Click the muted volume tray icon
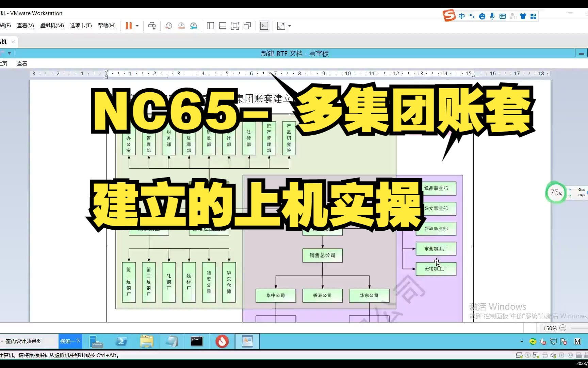The image size is (588, 368). (543, 341)
